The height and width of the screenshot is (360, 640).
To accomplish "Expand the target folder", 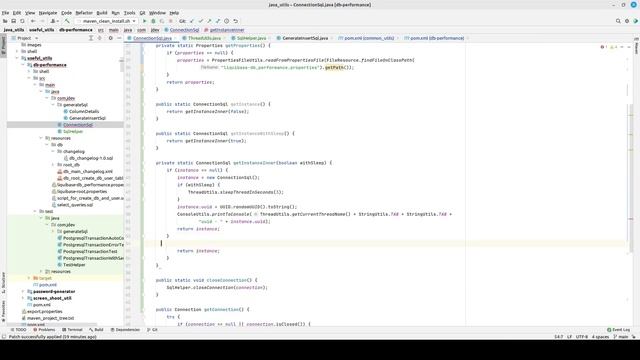I will click(x=29, y=278).
